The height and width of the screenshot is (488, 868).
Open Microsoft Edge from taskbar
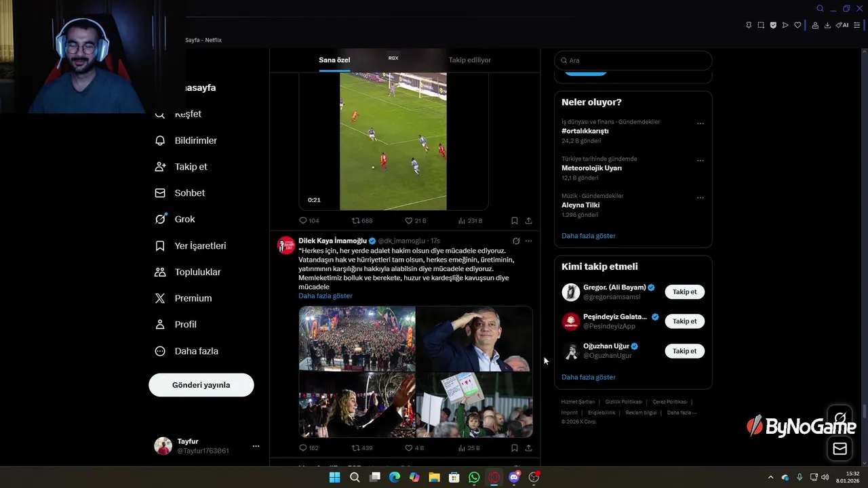(x=395, y=477)
